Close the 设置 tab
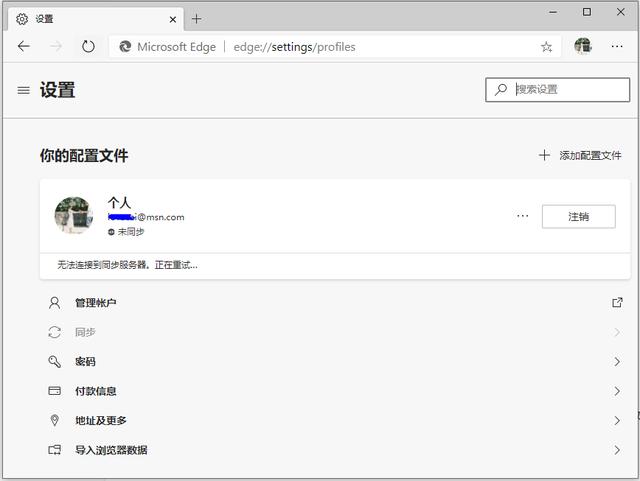Image resolution: width=640 pixels, height=481 pixels. coord(173,19)
